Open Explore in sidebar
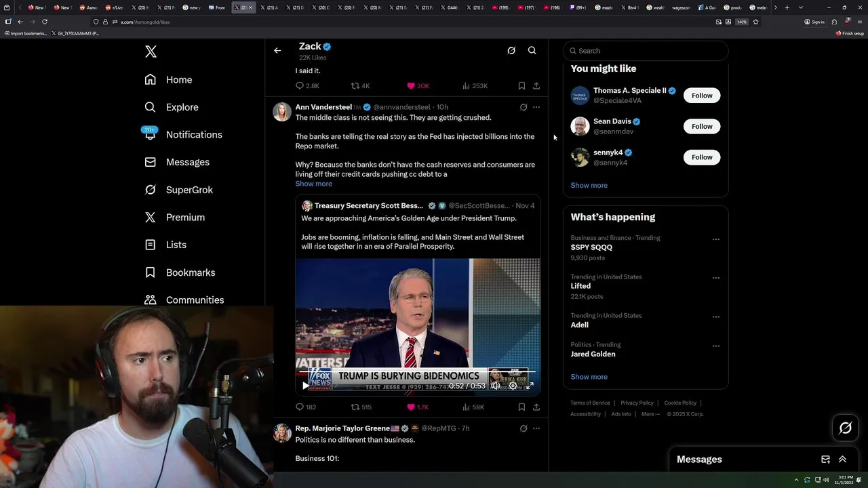868x488 pixels. [172, 107]
